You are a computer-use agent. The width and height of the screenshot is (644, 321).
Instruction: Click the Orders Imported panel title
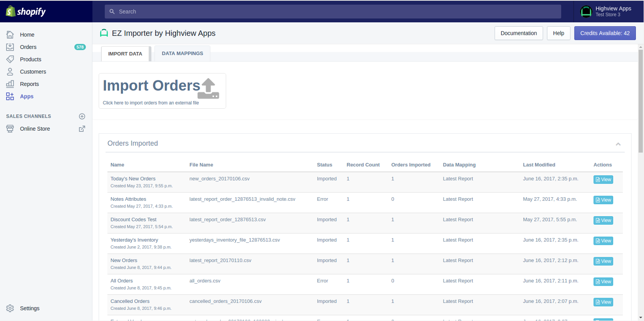click(133, 144)
